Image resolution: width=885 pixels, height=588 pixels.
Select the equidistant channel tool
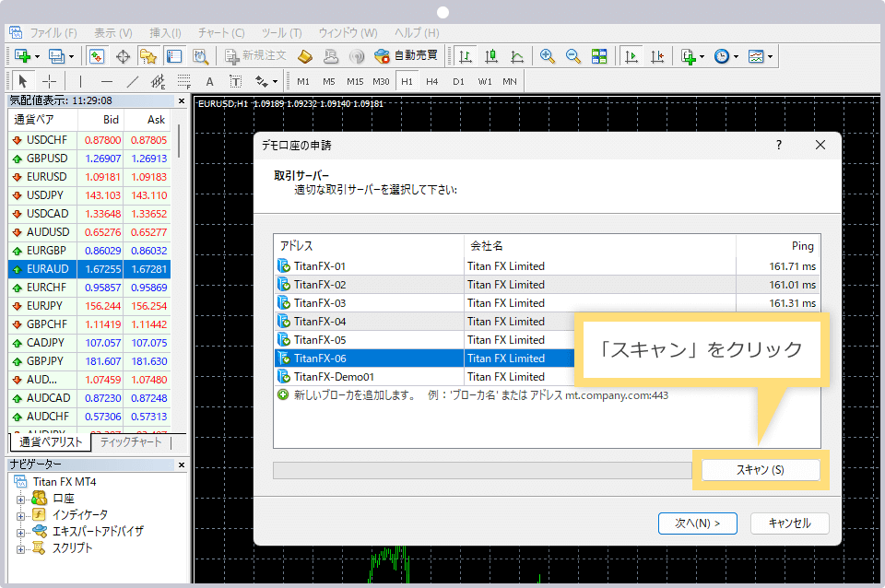pyautogui.click(x=158, y=82)
